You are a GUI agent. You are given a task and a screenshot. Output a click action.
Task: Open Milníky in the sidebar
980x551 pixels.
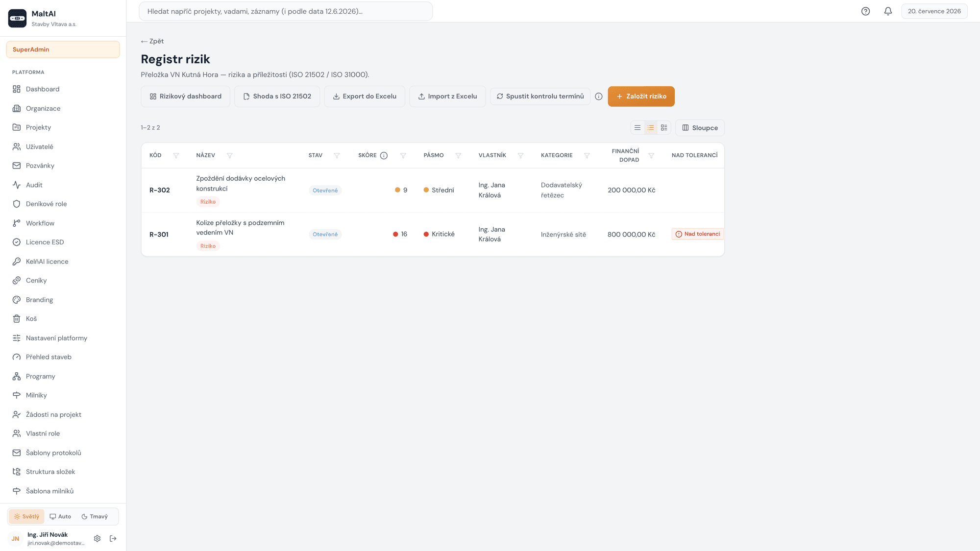[x=63, y=395]
